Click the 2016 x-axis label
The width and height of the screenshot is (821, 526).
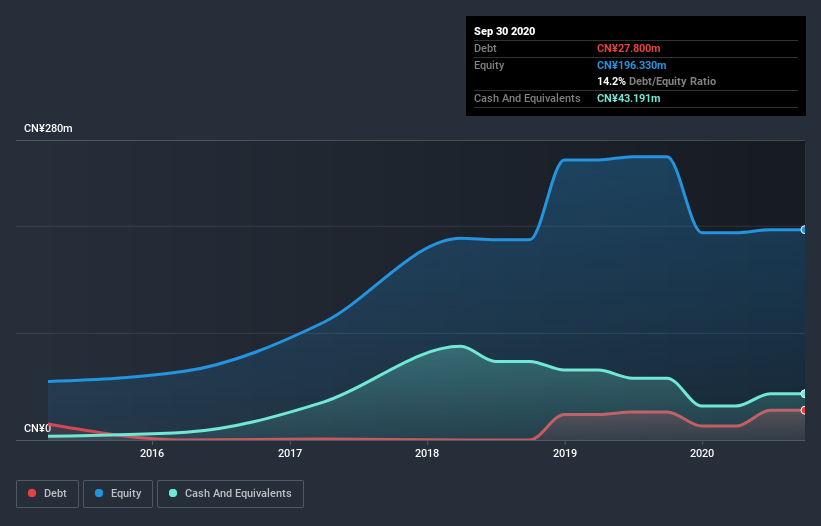pos(152,453)
